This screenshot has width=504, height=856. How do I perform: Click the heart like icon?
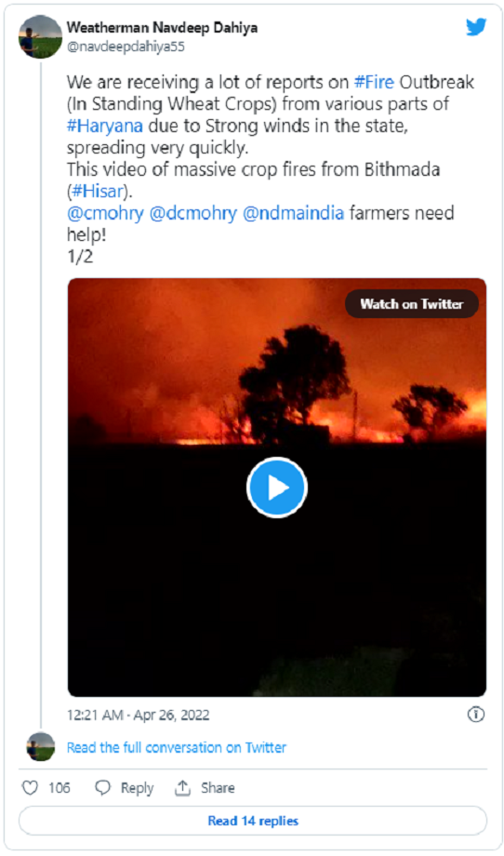pos(30,788)
